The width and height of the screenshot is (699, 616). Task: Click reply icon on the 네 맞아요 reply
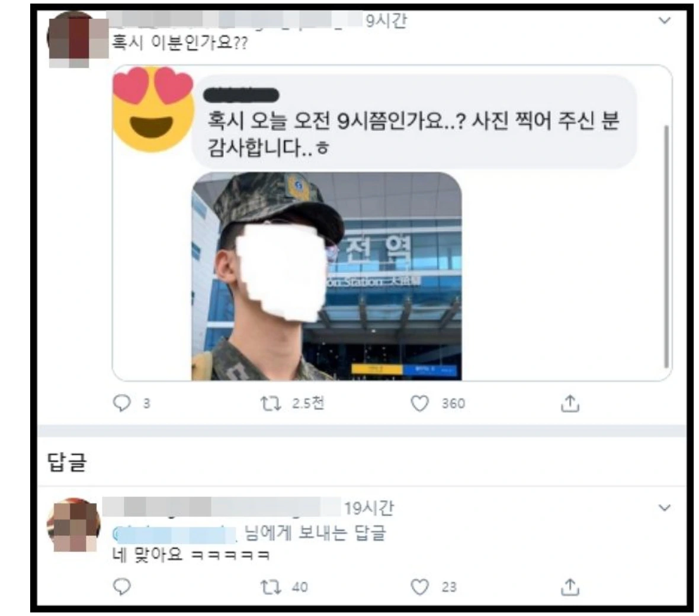tap(121, 586)
